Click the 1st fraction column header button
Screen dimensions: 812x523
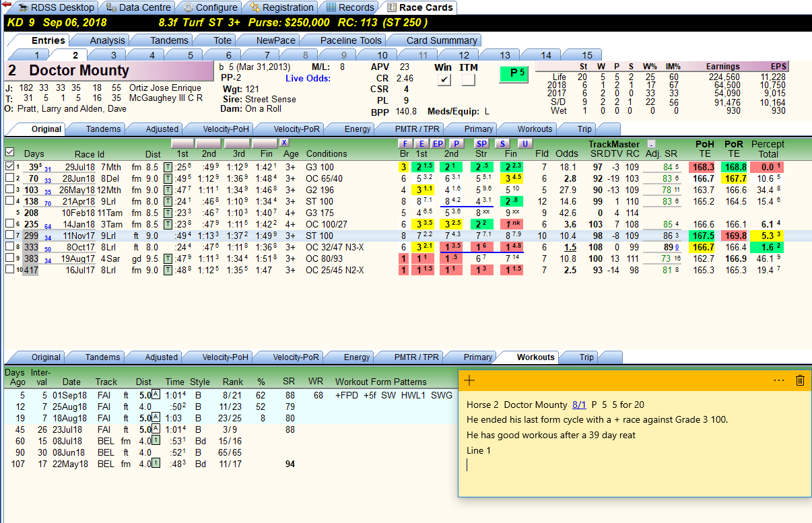tap(184, 143)
